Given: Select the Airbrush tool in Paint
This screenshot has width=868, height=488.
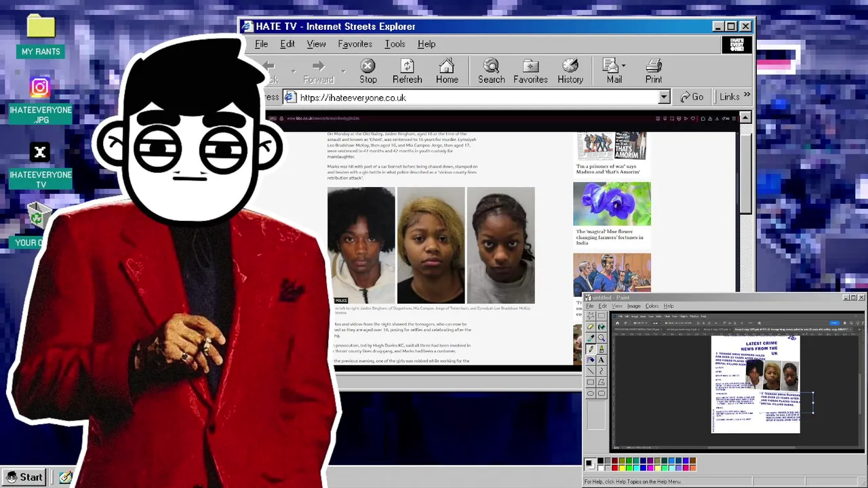Looking at the screenshot, I should [x=590, y=360].
